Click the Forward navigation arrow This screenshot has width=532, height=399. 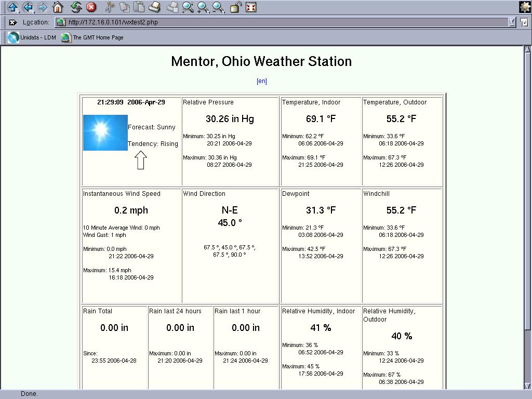click(43, 7)
